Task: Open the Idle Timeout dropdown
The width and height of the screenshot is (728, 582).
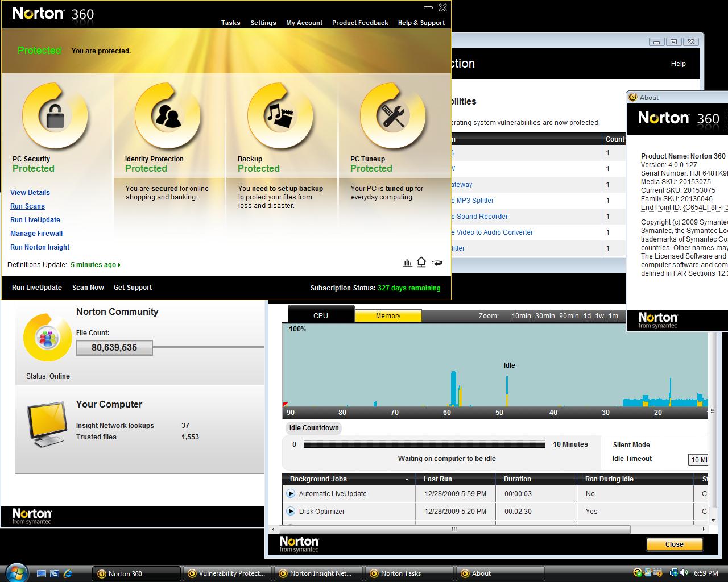Action: pyautogui.click(x=698, y=459)
